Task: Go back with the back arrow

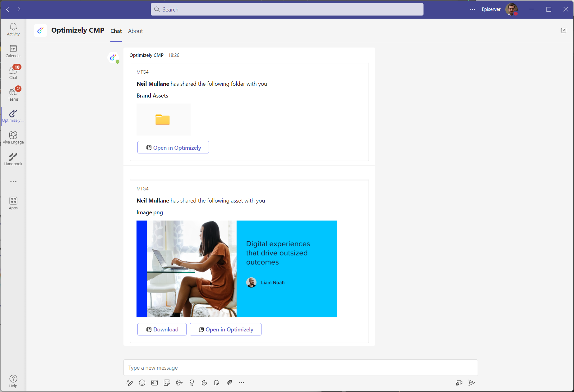Action: pyautogui.click(x=7, y=9)
